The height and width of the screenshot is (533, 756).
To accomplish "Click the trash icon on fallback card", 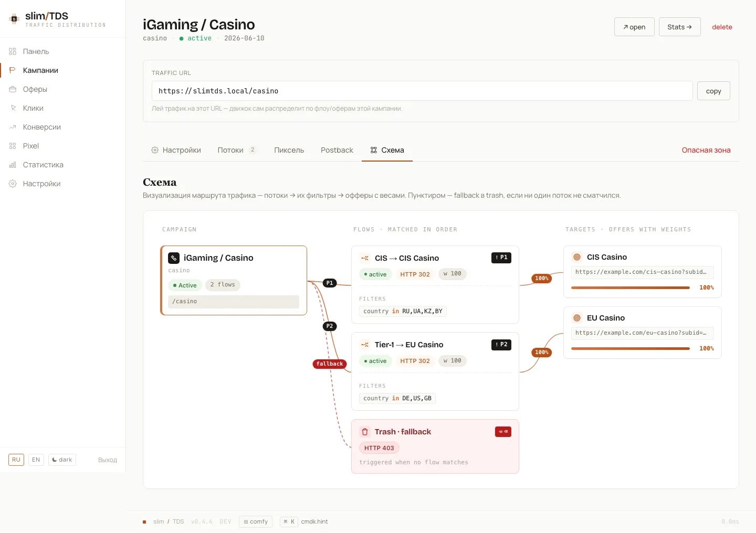I will click(x=365, y=432).
